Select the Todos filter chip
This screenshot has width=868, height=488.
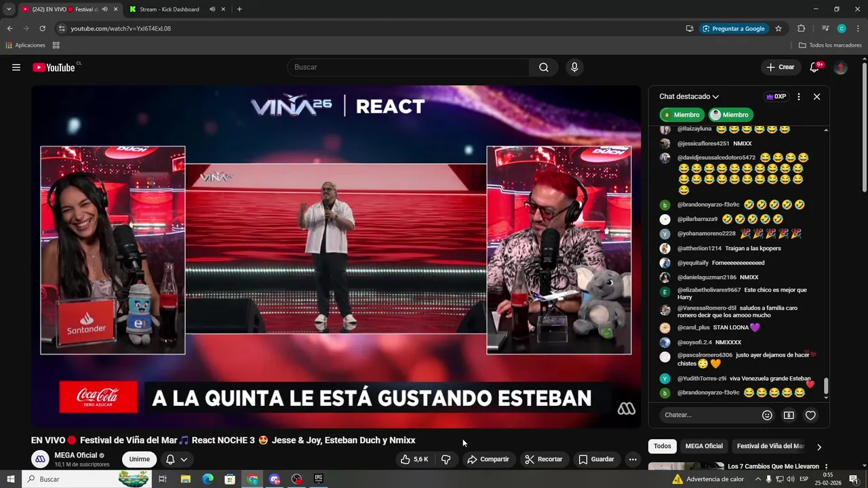tap(663, 446)
